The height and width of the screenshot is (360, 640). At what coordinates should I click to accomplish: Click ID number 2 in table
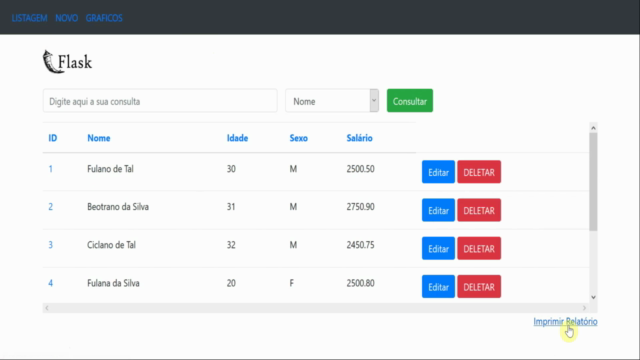51,207
